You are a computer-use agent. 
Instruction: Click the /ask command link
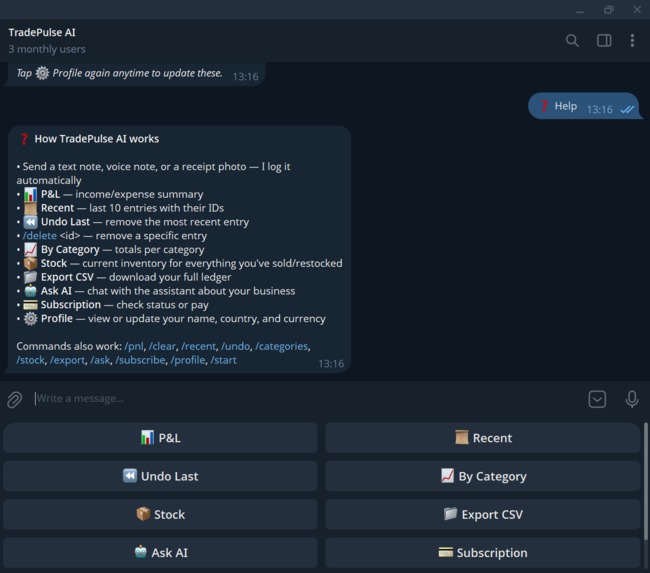100,360
